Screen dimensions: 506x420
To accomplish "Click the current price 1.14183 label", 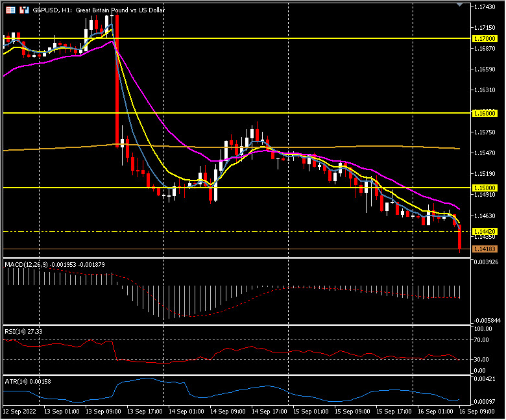I will pyautogui.click(x=485, y=249).
